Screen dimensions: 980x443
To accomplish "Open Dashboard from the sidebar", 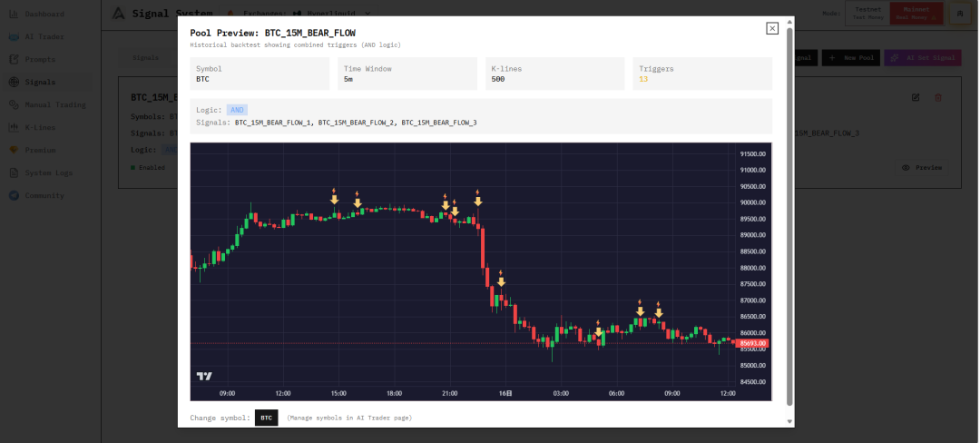I will pyautogui.click(x=44, y=14).
